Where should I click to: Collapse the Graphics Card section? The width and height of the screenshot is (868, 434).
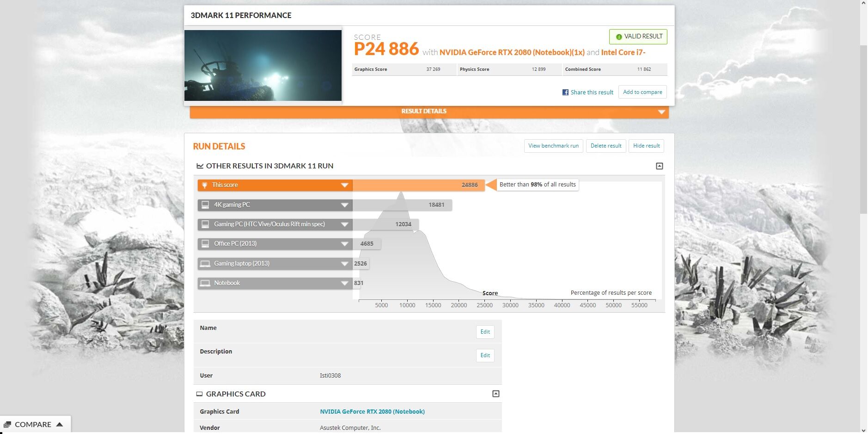click(496, 394)
